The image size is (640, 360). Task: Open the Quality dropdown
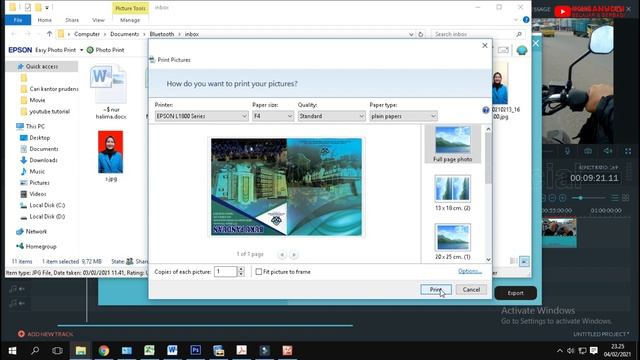331,116
